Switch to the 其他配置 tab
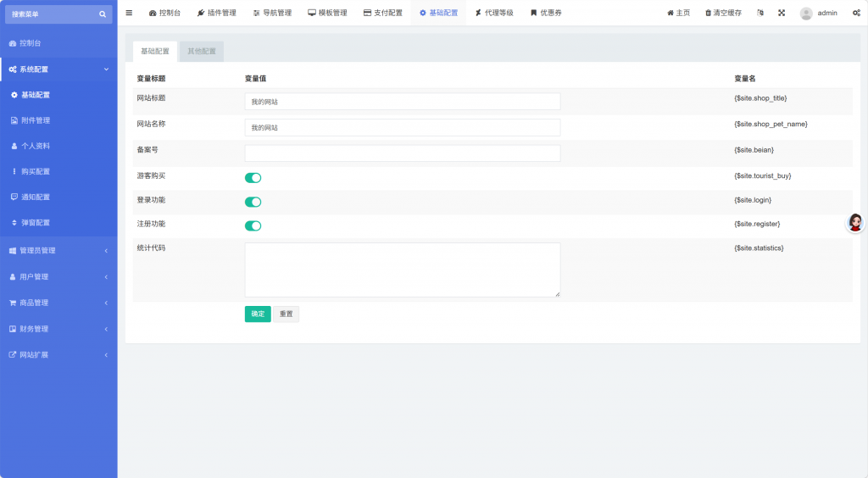The image size is (868, 478). point(202,52)
